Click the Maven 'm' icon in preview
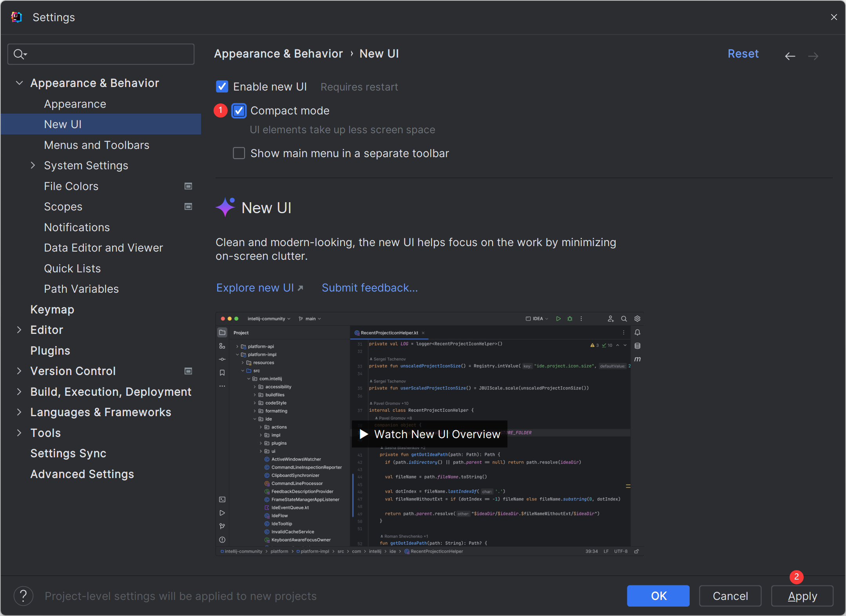 (x=638, y=359)
